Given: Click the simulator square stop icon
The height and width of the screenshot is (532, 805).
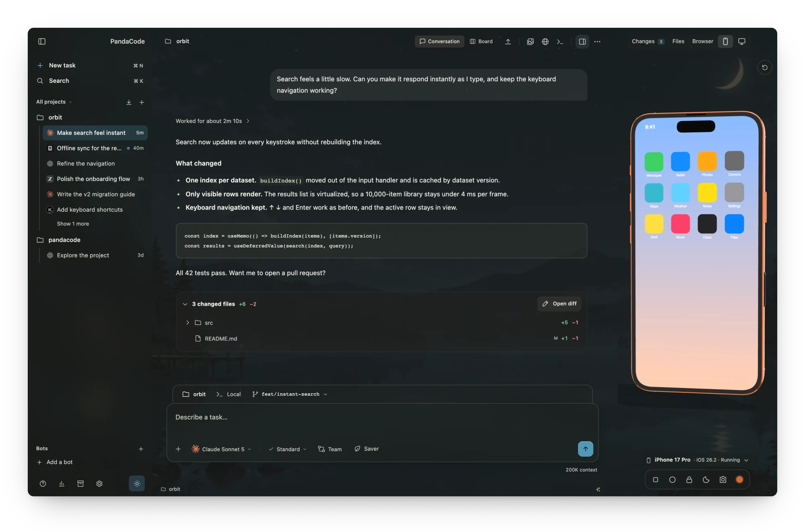Looking at the screenshot, I should [x=655, y=480].
